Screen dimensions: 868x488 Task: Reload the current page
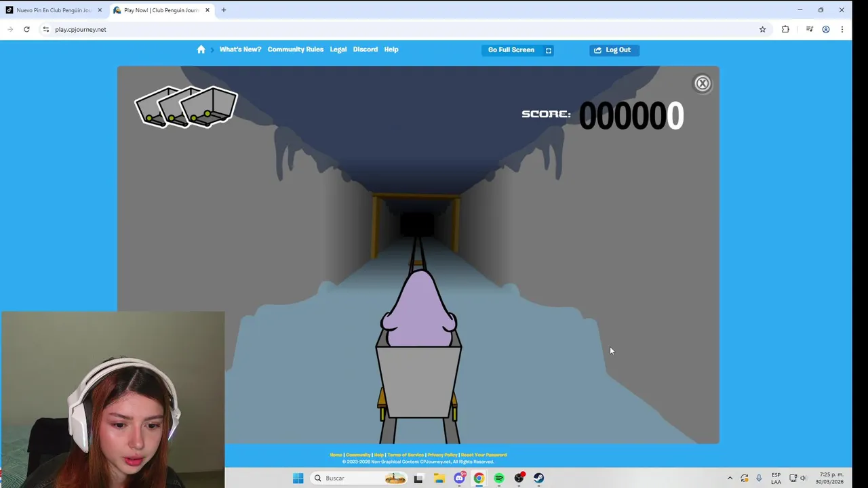click(x=26, y=29)
